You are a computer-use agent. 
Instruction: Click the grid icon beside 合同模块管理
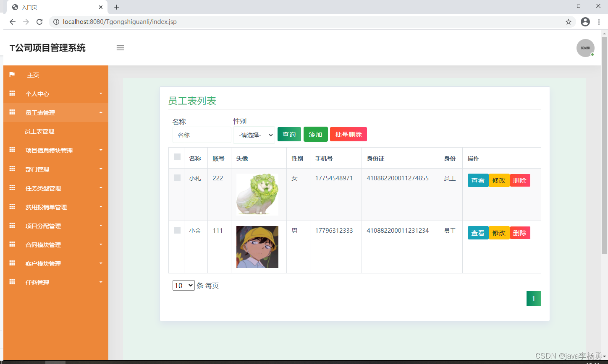12,244
